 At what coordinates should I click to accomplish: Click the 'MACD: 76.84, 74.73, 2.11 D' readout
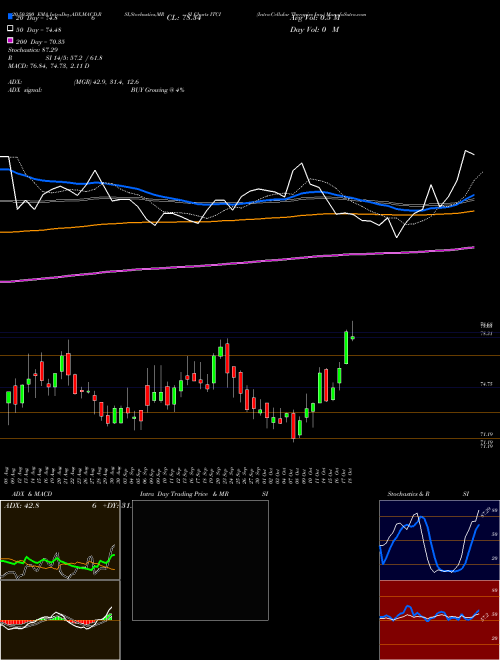pos(49,66)
